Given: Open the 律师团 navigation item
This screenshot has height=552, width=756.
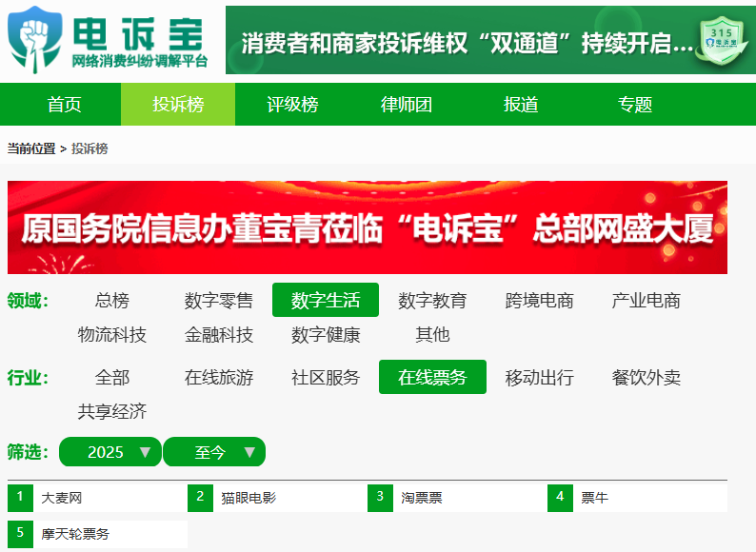Looking at the screenshot, I should (x=406, y=105).
